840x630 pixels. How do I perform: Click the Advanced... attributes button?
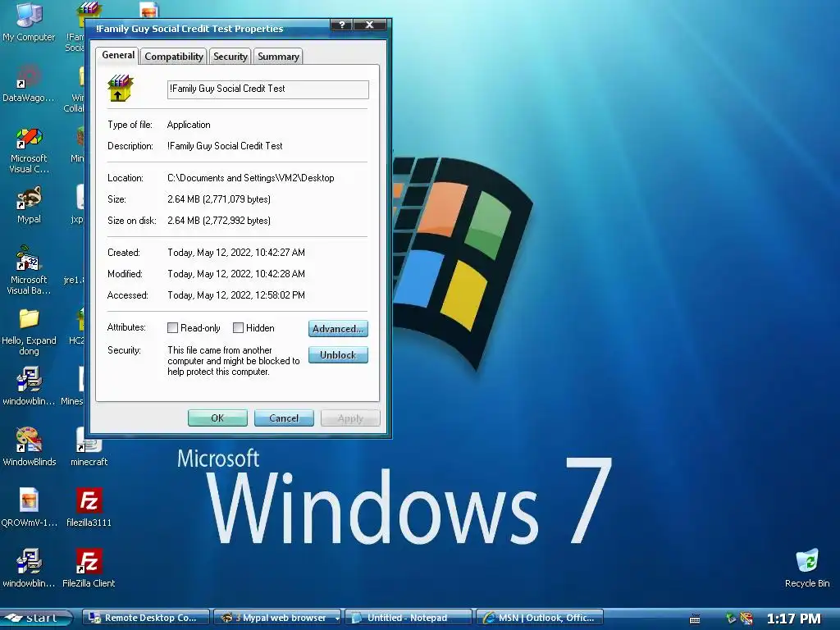pos(338,328)
